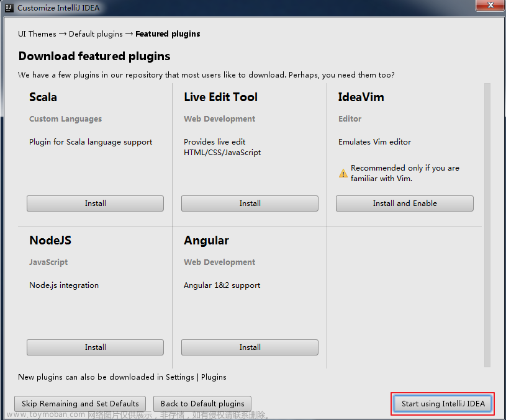
Task: Install the Angular plugin
Action: point(250,347)
